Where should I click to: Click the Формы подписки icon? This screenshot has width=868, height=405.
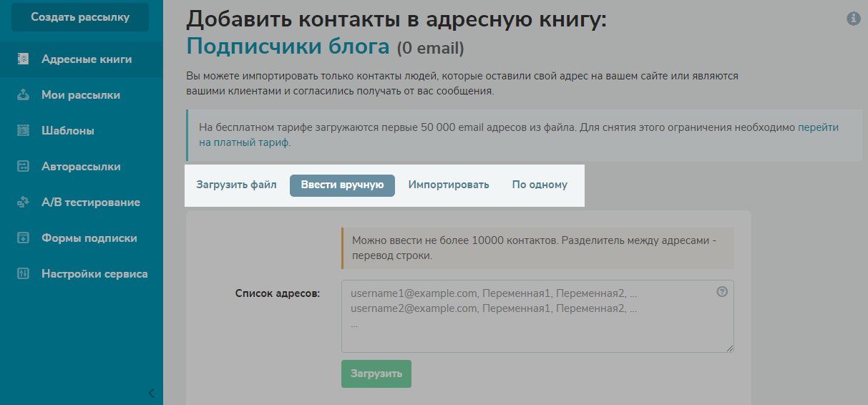click(23, 238)
